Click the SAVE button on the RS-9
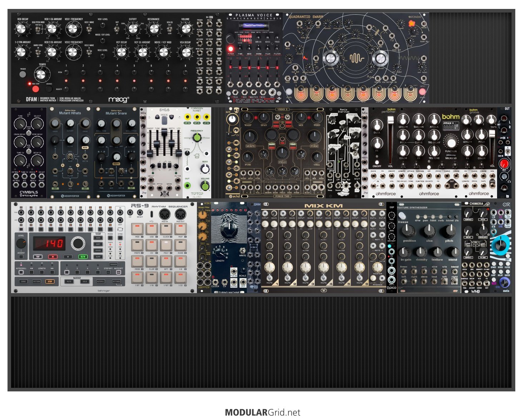 tap(98, 238)
